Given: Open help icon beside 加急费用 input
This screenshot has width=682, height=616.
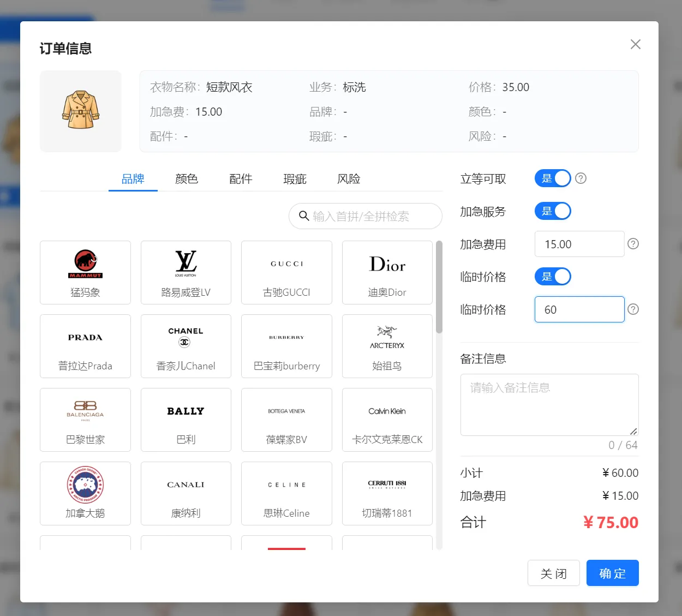Looking at the screenshot, I should (x=633, y=244).
